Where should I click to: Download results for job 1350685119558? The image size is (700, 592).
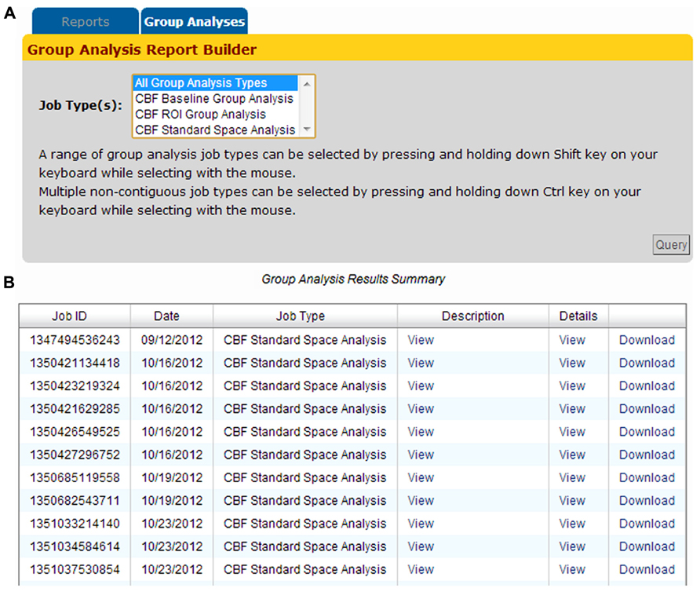(x=647, y=477)
